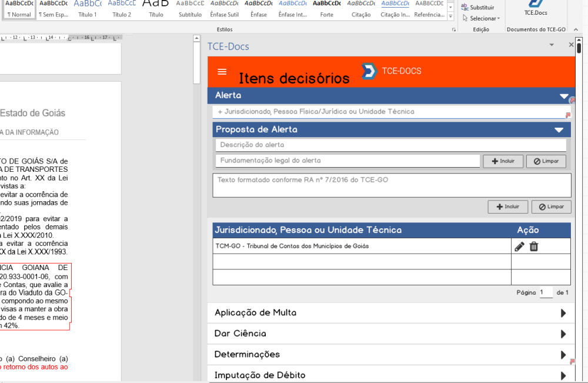The height and width of the screenshot is (383, 588).
Task: Open TCE.Docs ribbon button
Action: tap(536, 8)
